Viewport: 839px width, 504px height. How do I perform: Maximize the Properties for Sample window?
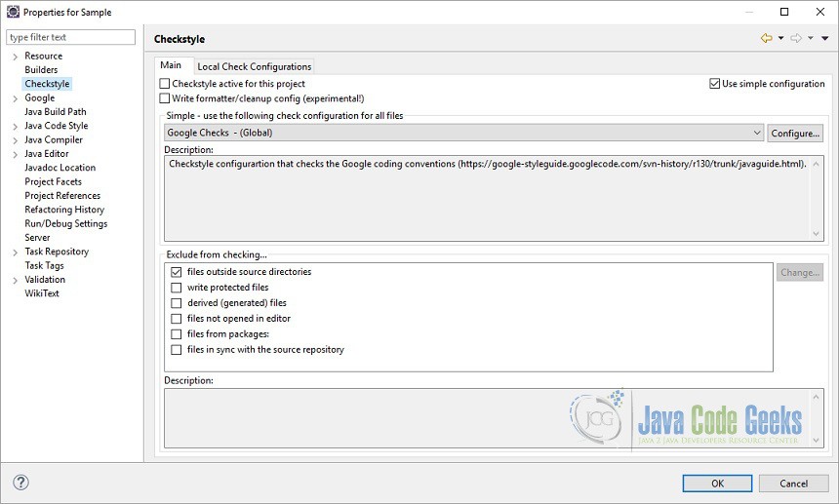(784, 12)
